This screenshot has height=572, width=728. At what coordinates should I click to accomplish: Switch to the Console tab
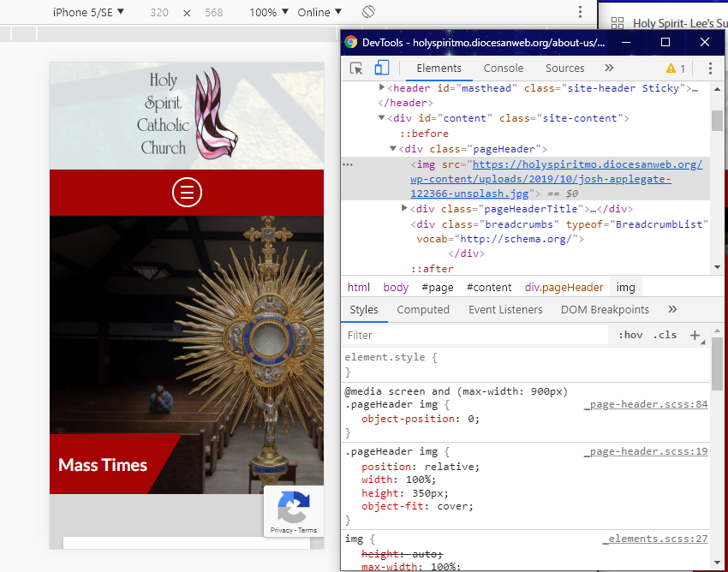pyautogui.click(x=504, y=69)
